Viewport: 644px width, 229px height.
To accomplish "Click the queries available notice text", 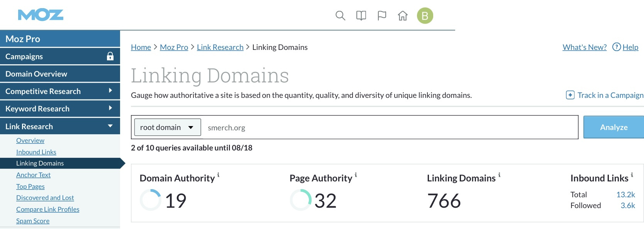I will tap(192, 148).
